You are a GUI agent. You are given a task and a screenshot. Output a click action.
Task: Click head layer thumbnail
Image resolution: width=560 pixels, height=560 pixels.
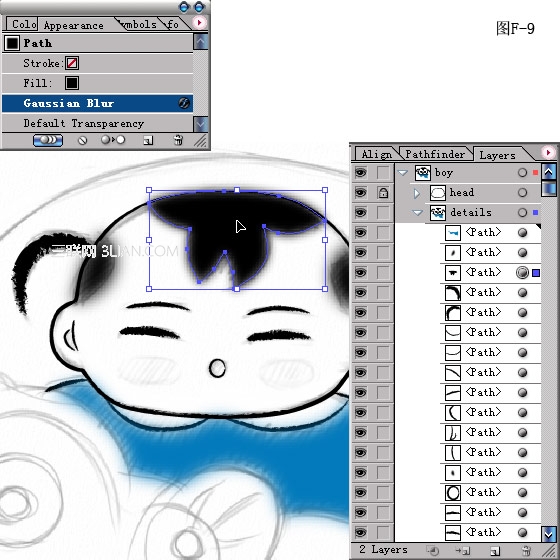pyautogui.click(x=438, y=193)
